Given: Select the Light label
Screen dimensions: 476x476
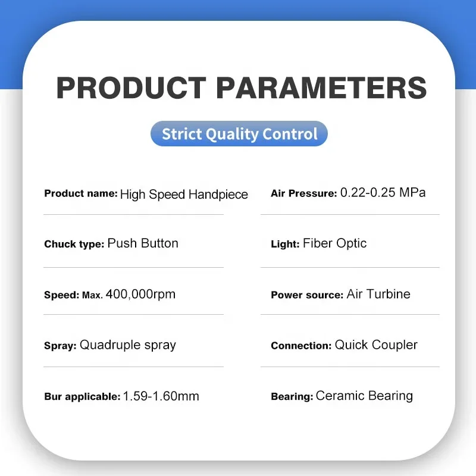Looking at the screenshot, I should tap(285, 244).
